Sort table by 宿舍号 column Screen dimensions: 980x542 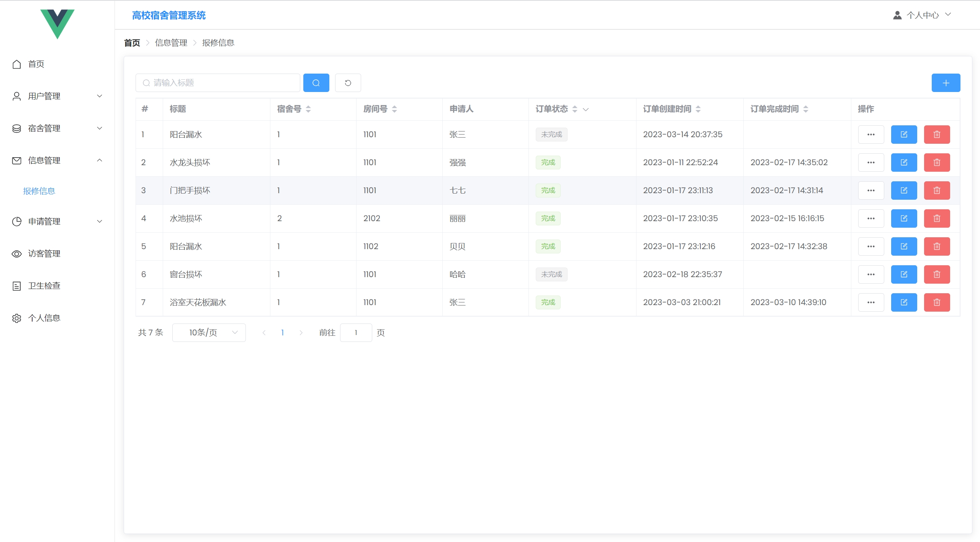308,109
